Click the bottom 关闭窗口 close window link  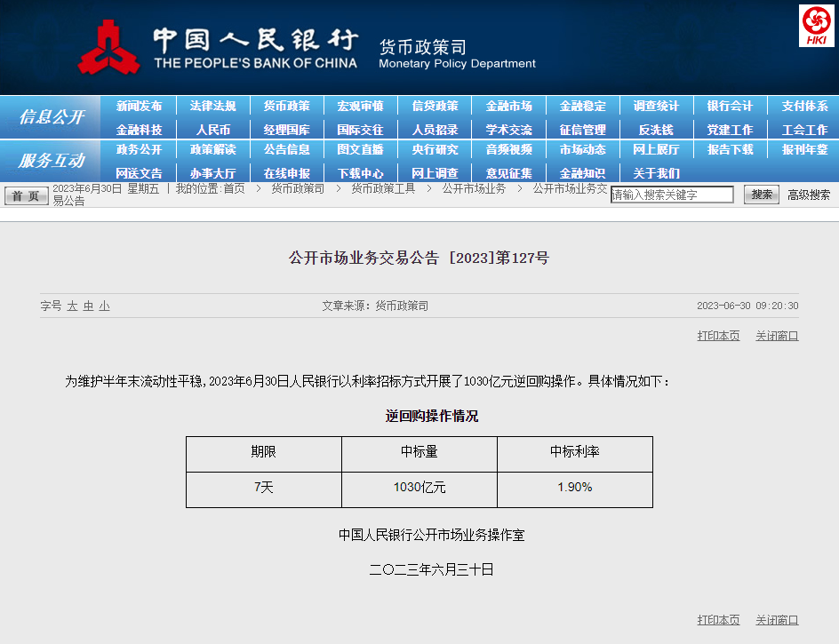click(777, 620)
